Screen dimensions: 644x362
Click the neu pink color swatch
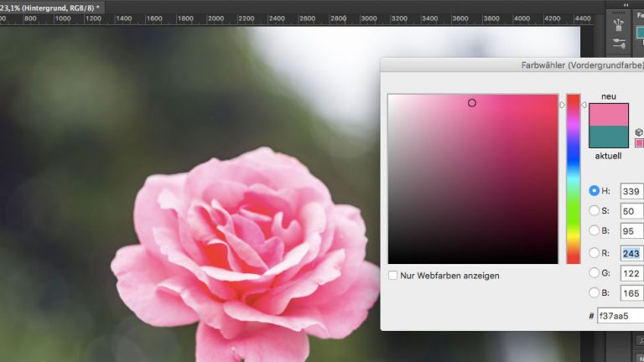tap(609, 115)
